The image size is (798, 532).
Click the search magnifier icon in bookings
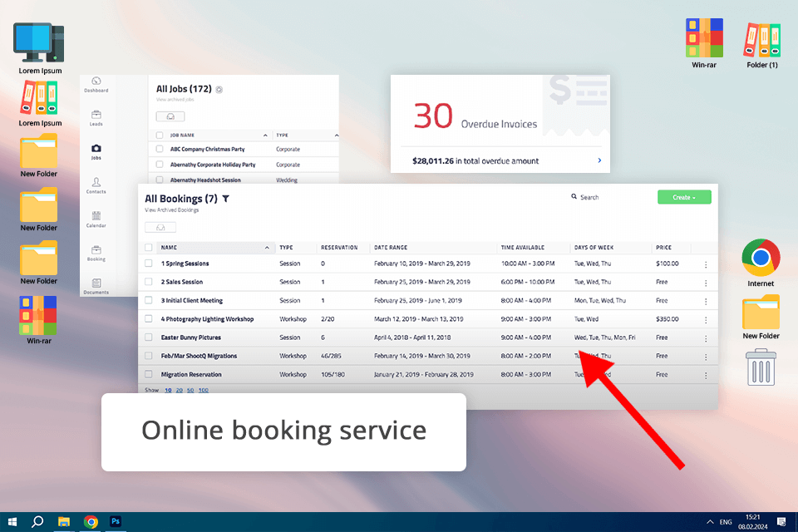pyautogui.click(x=574, y=196)
